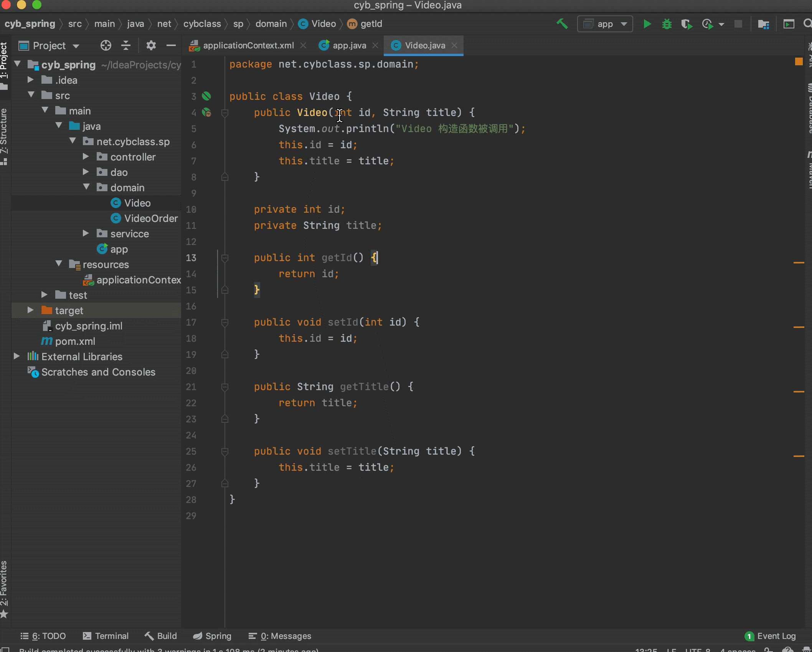Close the applicationContext.xml tab
This screenshot has width=812, height=652.
(303, 45)
